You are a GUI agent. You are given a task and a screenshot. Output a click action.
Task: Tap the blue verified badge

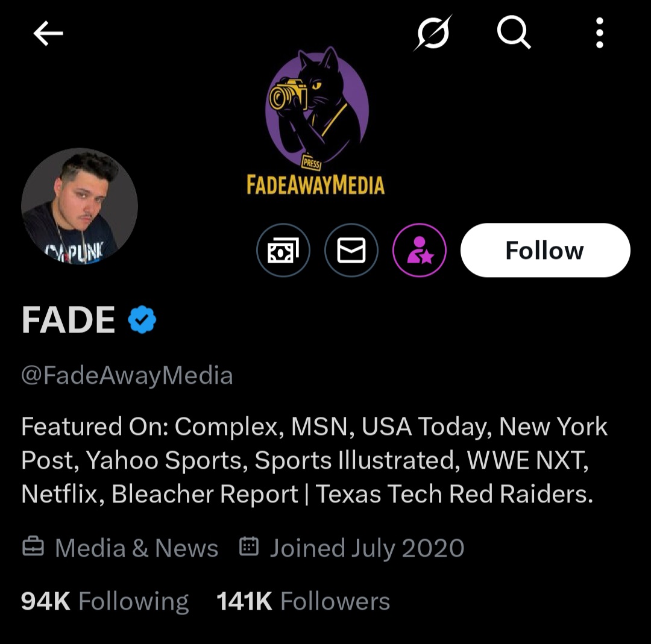coord(142,320)
